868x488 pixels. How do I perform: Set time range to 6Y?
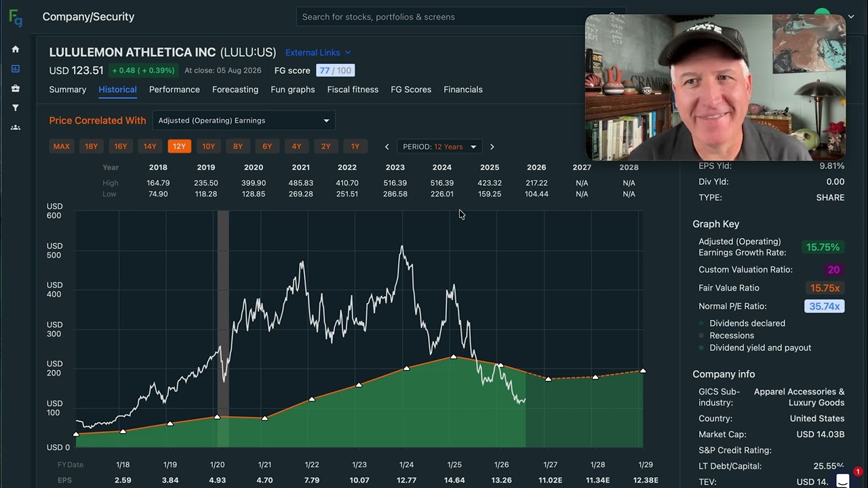coord(267,146)
